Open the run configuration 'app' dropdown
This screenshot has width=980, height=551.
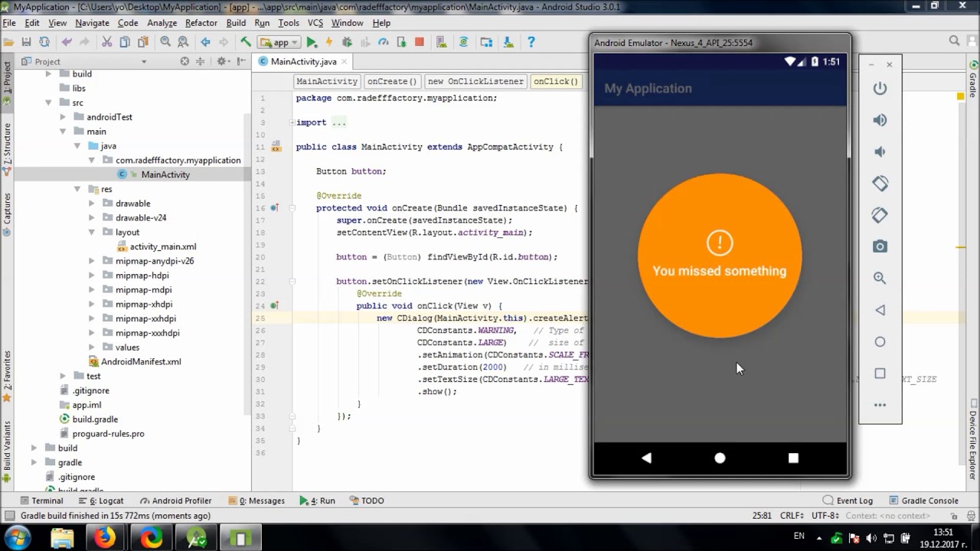coord(279,42)
